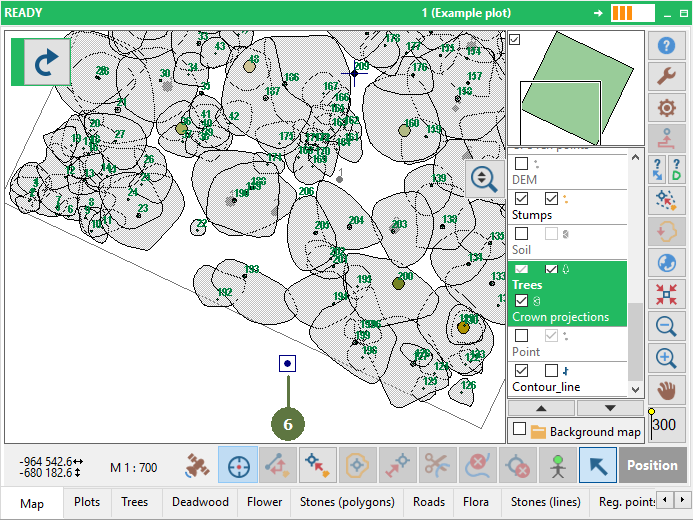
Task: Open the Plots tab
Action: pos(87,502)
